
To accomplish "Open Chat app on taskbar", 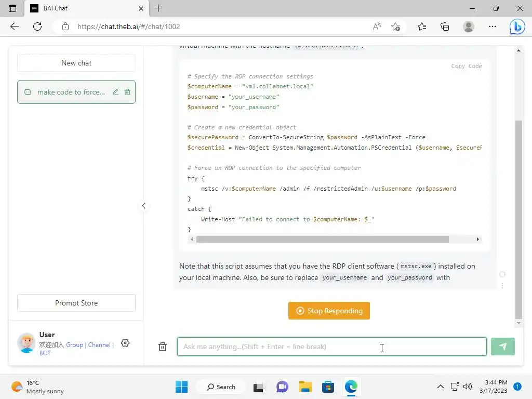I will pos(282,387).
